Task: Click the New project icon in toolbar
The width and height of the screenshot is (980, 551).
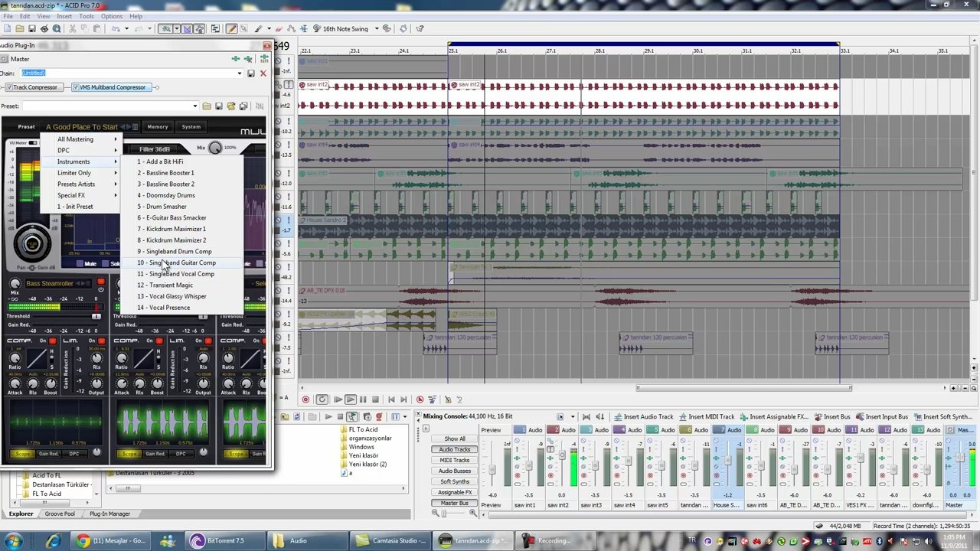Action: pyautogui.click(x=7, y=28)
